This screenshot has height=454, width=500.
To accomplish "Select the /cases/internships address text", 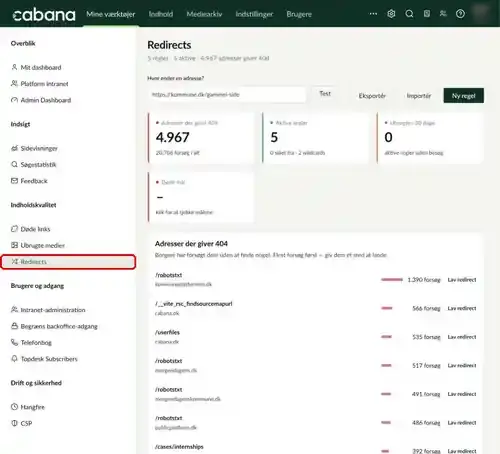I will tap(179, 447).
